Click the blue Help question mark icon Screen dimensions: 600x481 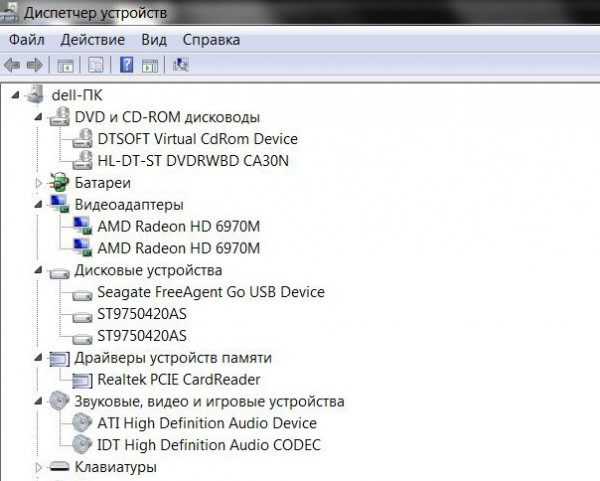point(126,65)
